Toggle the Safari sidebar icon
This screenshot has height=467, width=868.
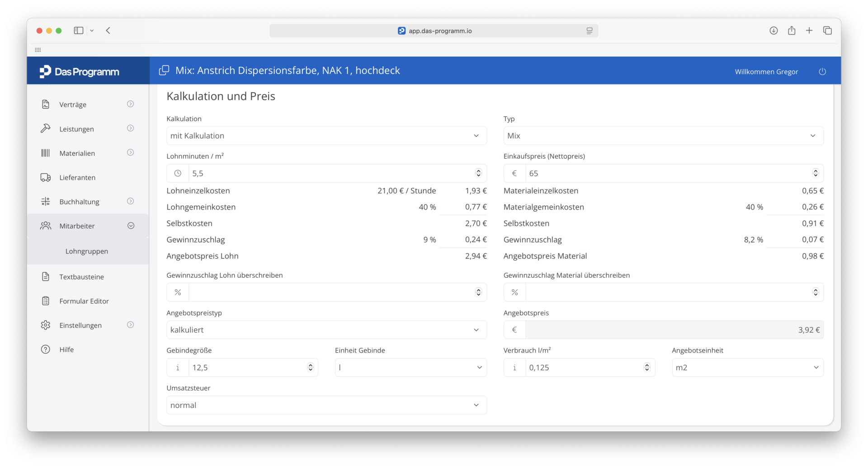pyautogui.click(x=79, y=30)
